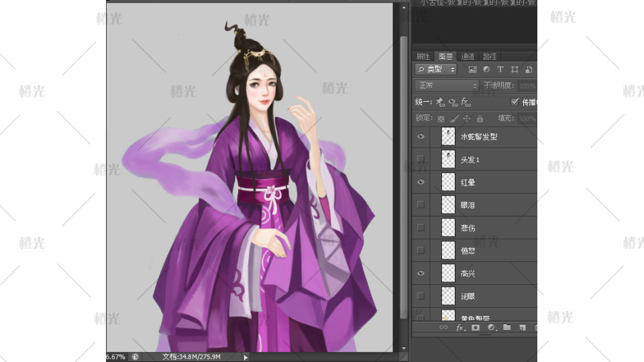Add a layer style via fx icon
The width and height of the screenshot is (644, 362).
461,328
